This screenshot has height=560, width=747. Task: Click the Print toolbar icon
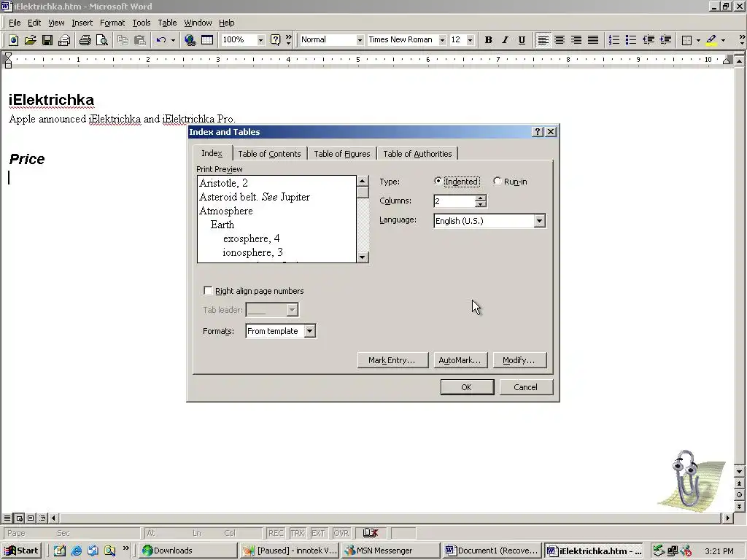click(85, 40)
